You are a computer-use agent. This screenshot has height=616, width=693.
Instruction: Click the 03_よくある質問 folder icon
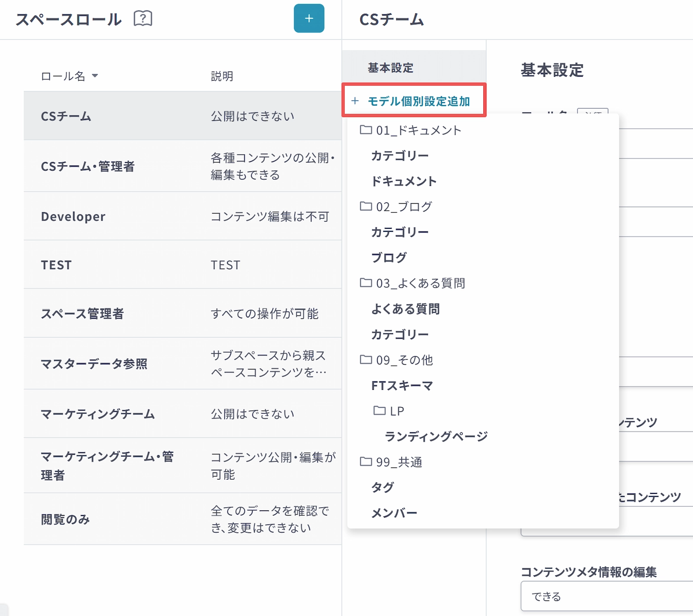(x=366, y=282)
